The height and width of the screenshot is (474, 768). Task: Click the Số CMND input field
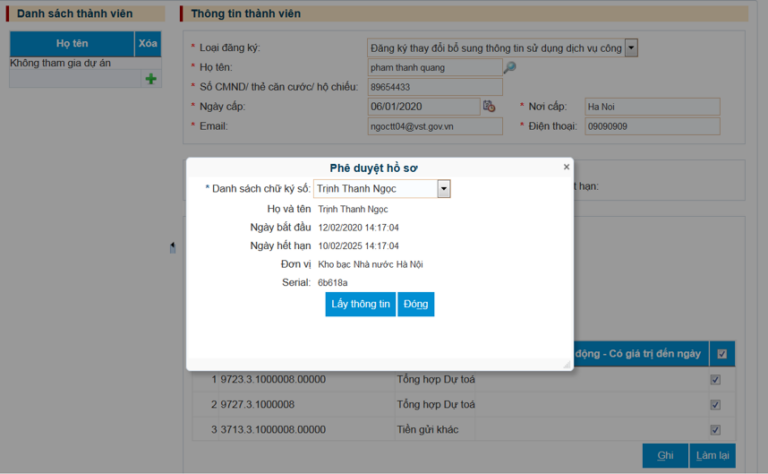coord(435,87)
